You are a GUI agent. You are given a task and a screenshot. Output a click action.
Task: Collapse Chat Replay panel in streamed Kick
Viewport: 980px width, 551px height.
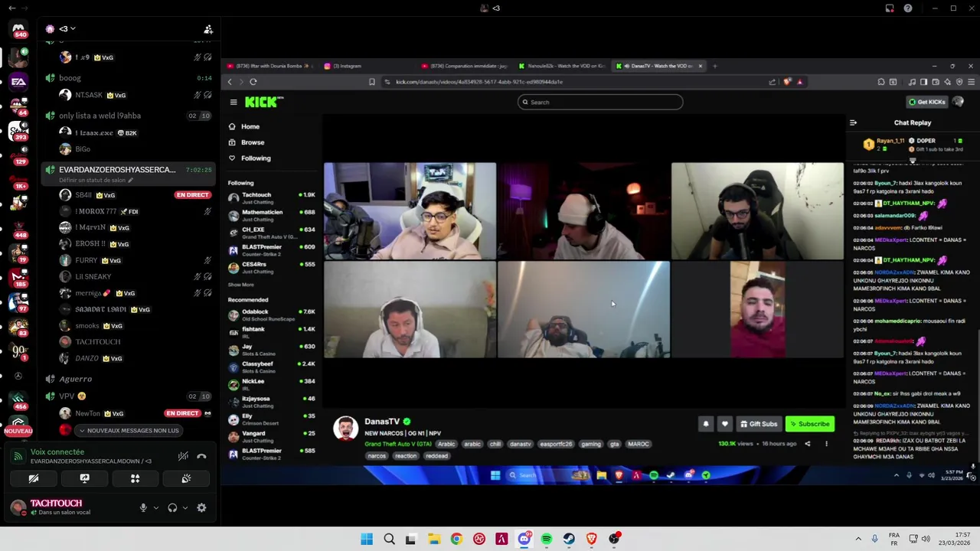pyautogui.click(x=853, y=122)
